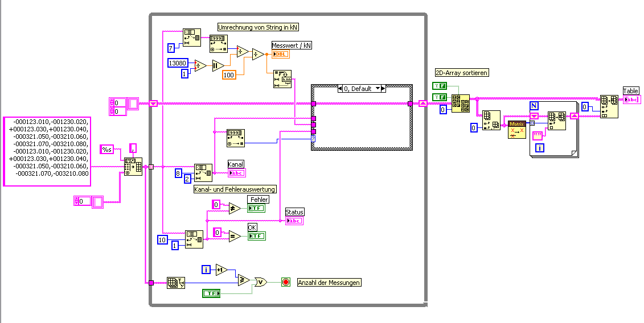Click While Loop iteration terminal i
Viewport: 644px width, 323px height.
[206, 270]
